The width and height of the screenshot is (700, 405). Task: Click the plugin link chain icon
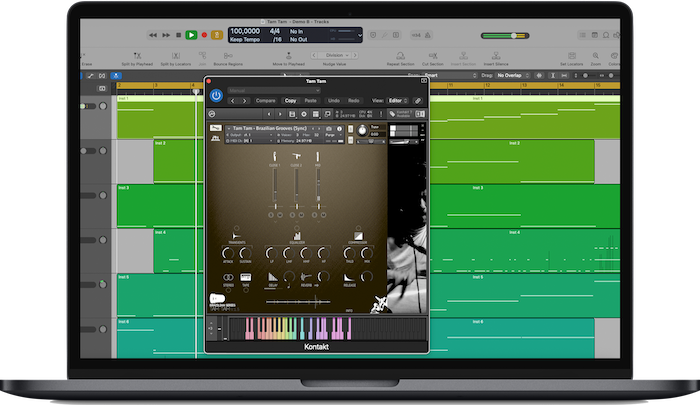[418, 100]
